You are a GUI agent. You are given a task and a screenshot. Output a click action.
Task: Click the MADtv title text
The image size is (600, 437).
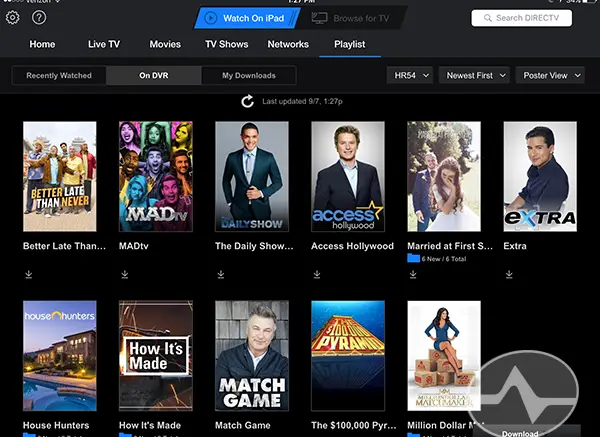pyautogui.click(x=134, y=246)
